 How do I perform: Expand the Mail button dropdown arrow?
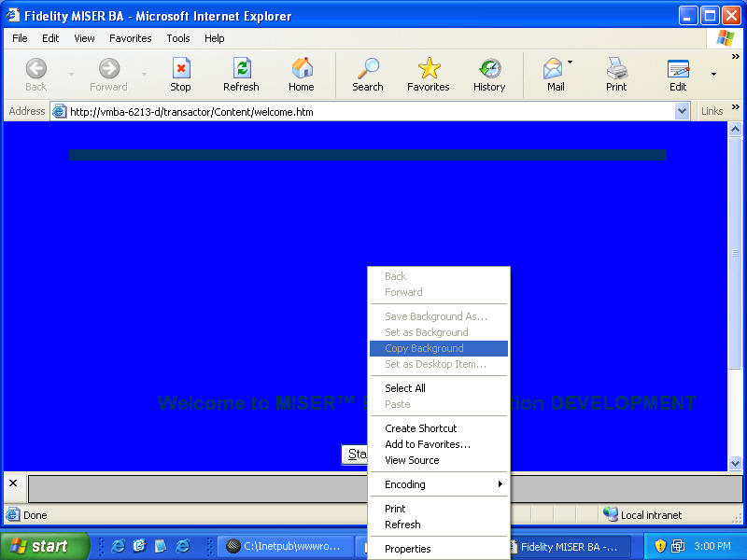tap(571, 62)
